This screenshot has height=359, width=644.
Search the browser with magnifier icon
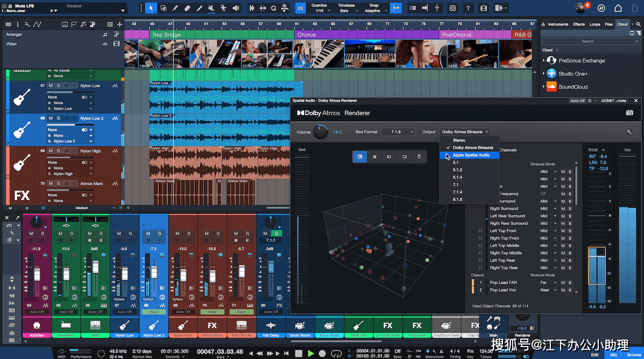click(638, 24)
